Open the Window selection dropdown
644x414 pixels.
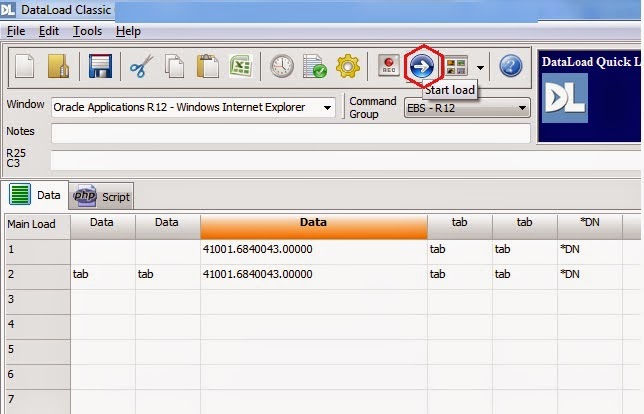327,108
